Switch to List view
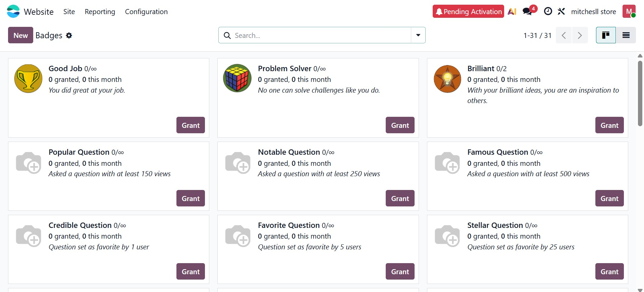 tap(626, 35)
